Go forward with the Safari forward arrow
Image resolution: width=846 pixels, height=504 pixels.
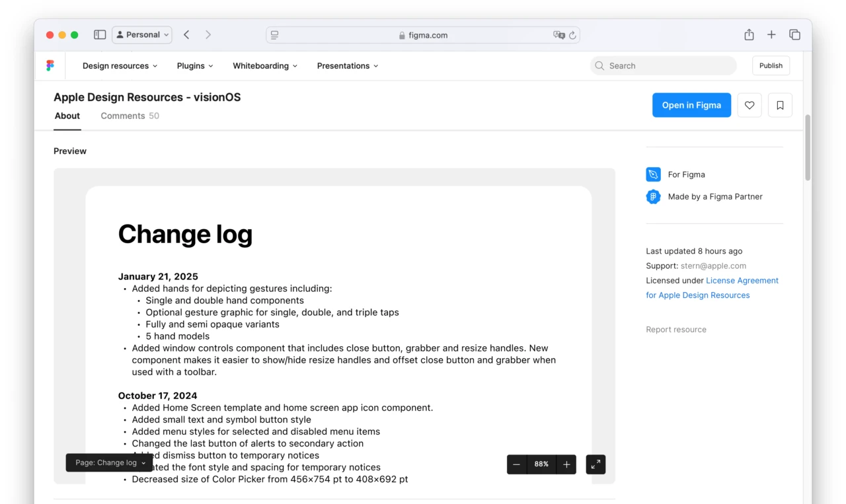(208, 35)
